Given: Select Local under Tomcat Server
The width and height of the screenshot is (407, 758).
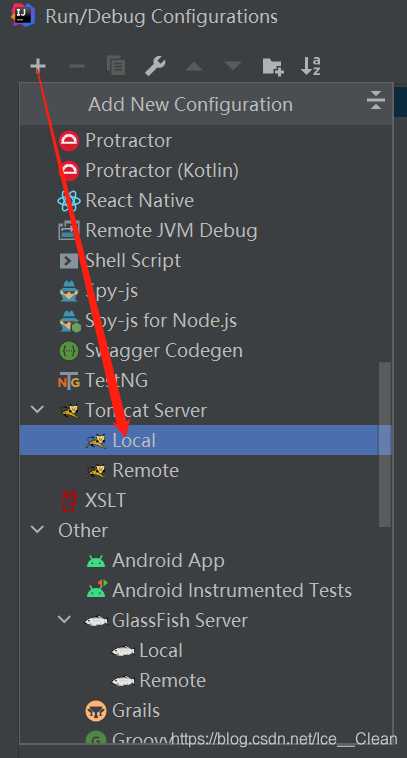Looking at the screenshot, I should (x=205, y=440).
